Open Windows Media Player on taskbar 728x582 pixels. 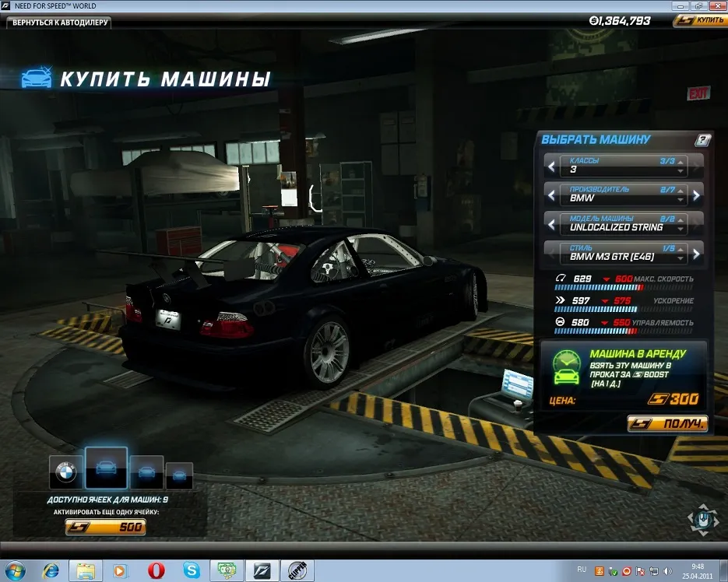coord(119,570)
